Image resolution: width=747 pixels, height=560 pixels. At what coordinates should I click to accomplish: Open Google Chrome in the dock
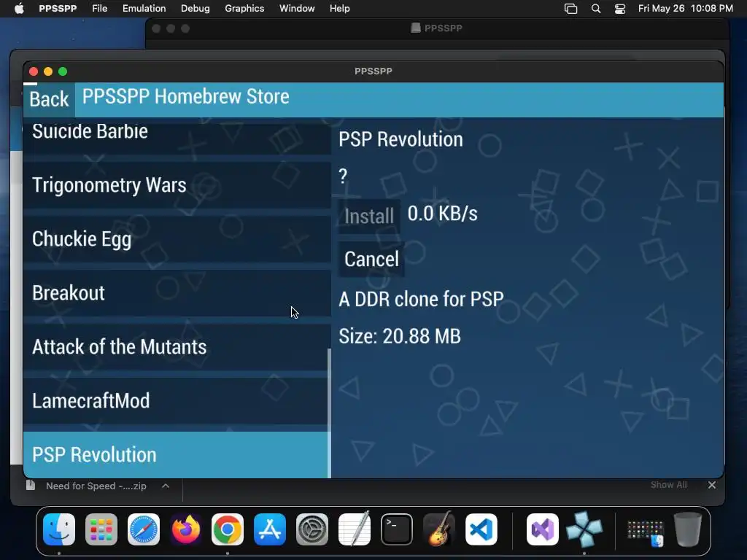pyautogui.click(x=228, y=529)
